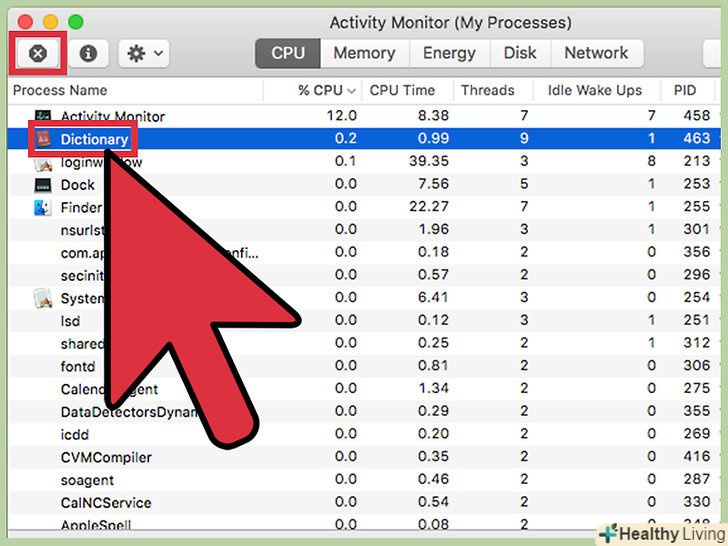Click CPU Time value 1.96

click(x=433, y=229)
